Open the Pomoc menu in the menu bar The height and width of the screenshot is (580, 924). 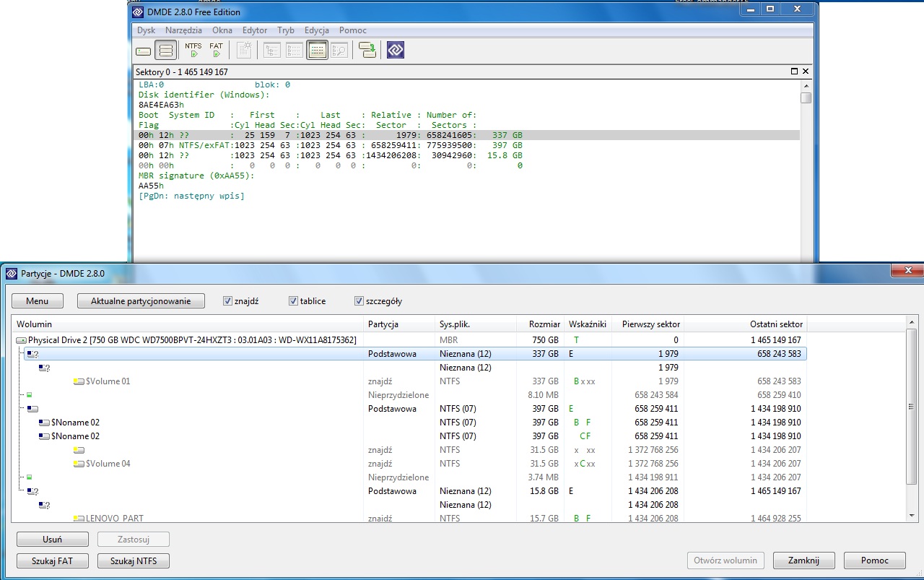(x=353, y=30)
